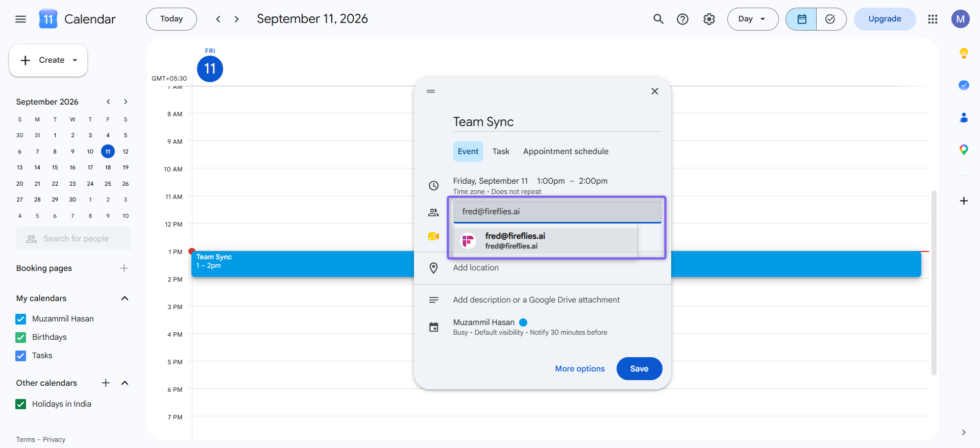Viewport: 980px width, 448px height.
Task: Collapse Other calendars section
Action: tap(125, 383)
